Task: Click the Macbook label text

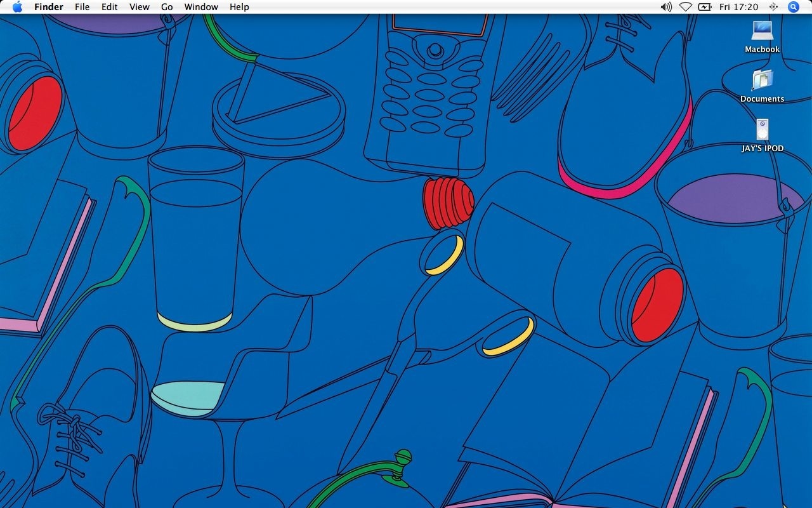Action: pyautogui.click(x=763, y=49)
